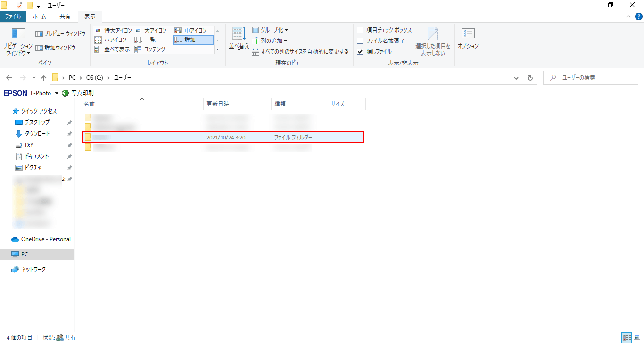
Task: Click the Properties quick access toolbar icon
Action: tap(19, 5)
